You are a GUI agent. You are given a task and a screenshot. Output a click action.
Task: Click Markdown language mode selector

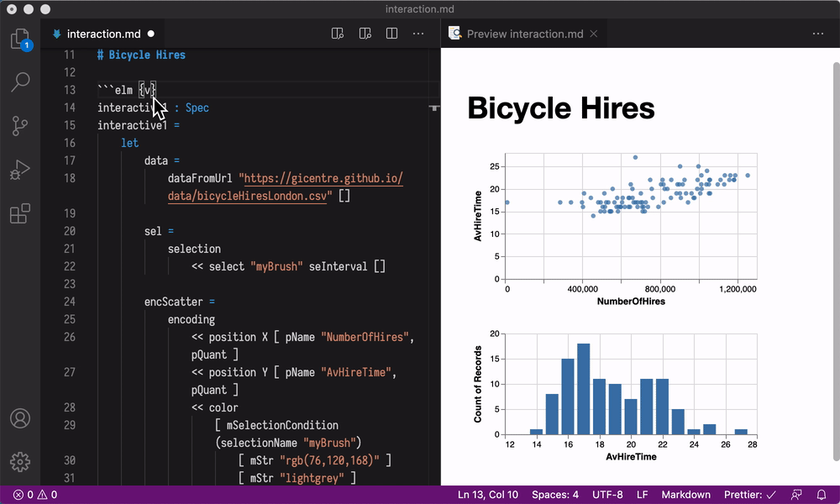685,495
